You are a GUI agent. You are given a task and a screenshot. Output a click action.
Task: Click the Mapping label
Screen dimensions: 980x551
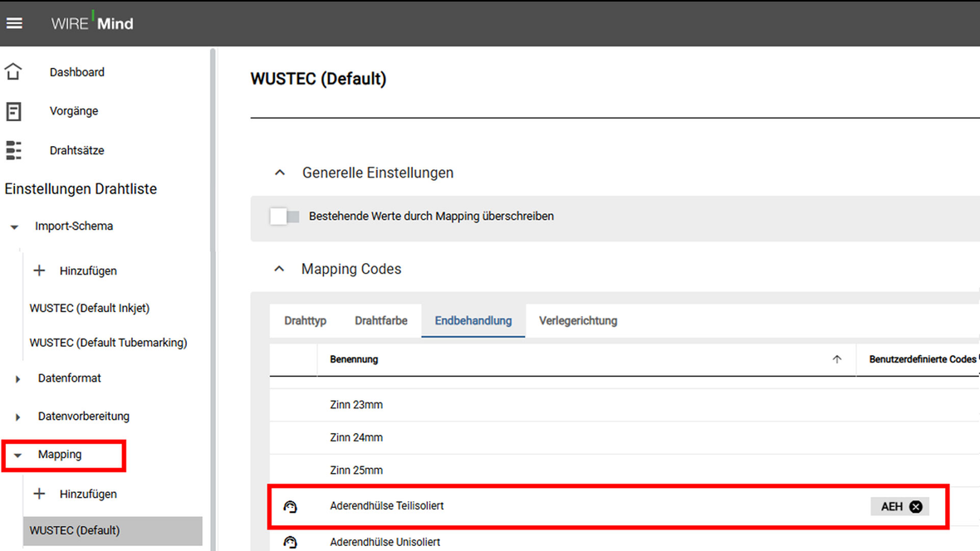59,454
